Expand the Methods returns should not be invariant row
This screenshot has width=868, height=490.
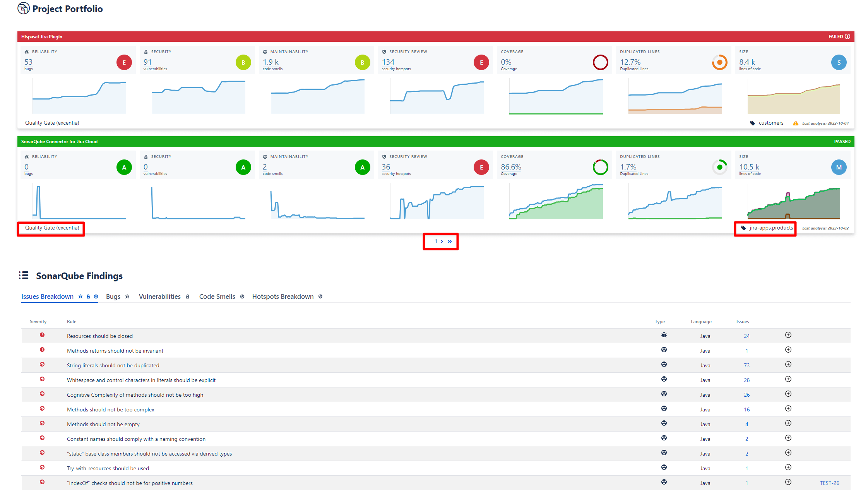788,350
